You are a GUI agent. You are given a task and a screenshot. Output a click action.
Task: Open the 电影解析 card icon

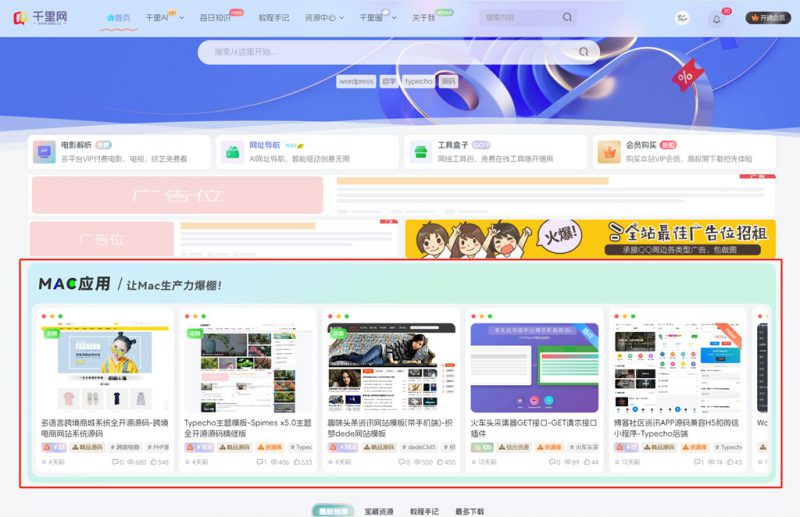coord(44,152)
